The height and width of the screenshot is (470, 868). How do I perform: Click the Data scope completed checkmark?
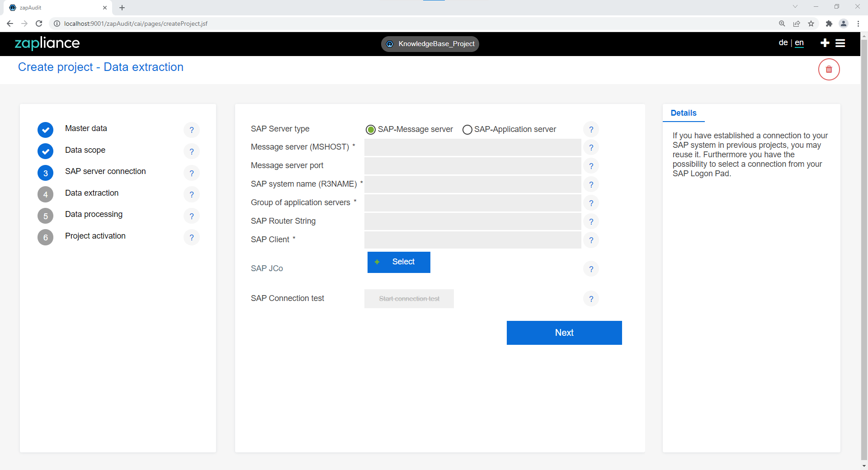pyautogui.click(x=45, y=151)
